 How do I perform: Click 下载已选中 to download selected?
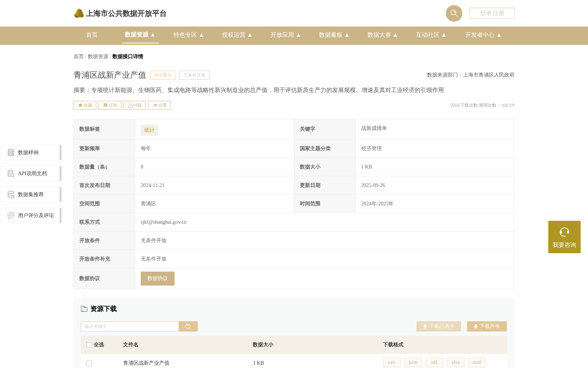click(x=439, y=326)
